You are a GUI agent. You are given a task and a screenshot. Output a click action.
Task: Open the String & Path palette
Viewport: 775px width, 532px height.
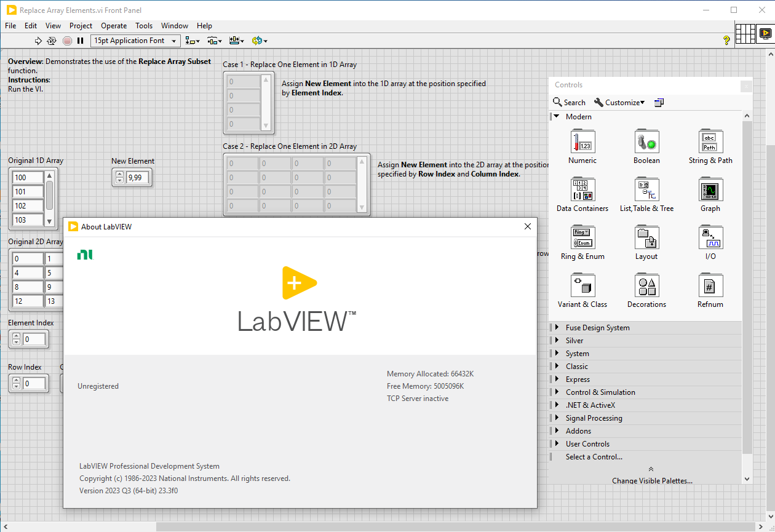pos(710,147)
